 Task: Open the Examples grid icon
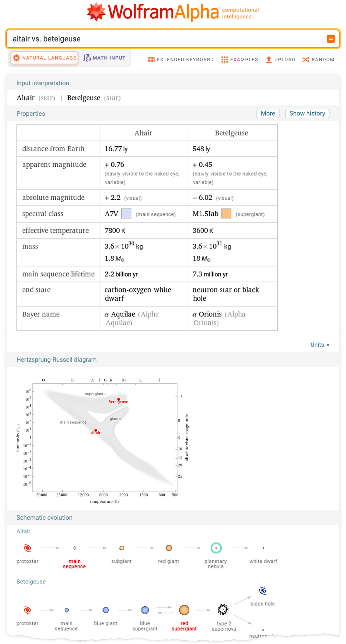click(224, 59)
